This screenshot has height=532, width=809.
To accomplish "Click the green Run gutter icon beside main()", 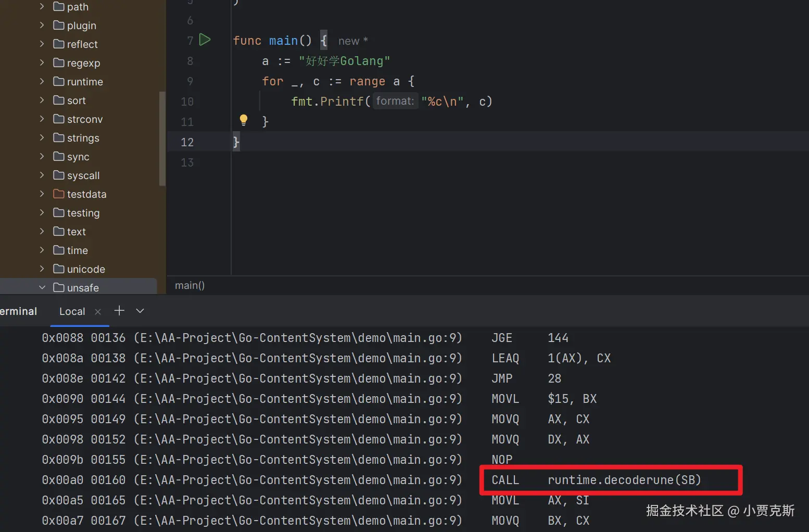I will coord(205,40).
